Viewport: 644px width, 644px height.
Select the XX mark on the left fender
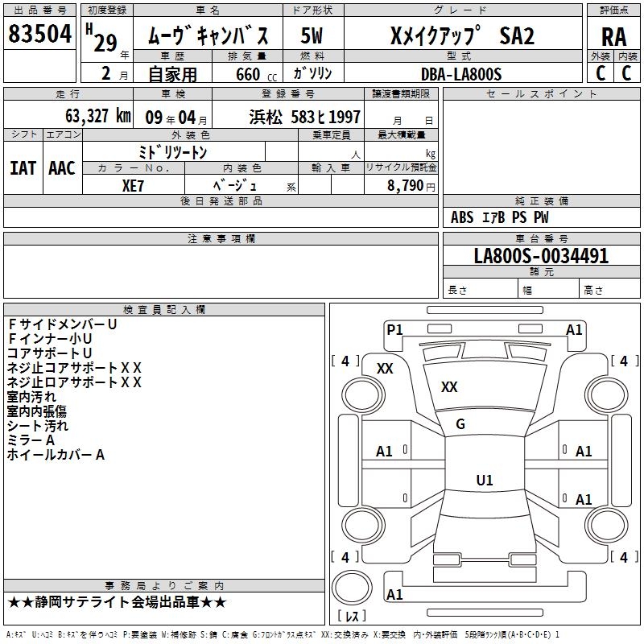[x=386, y=368]
